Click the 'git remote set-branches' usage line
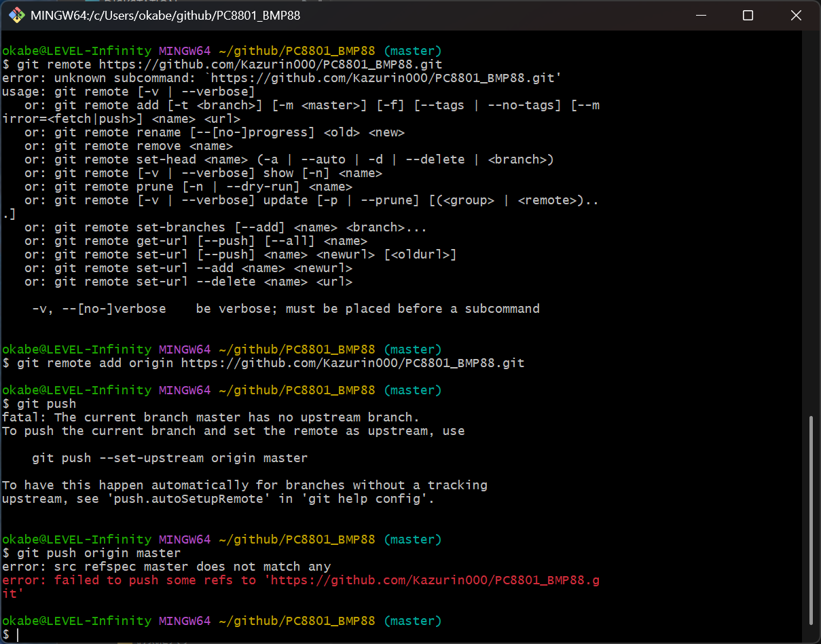The width and height of the screenshot is (821, 644). (x=226, y=227)
